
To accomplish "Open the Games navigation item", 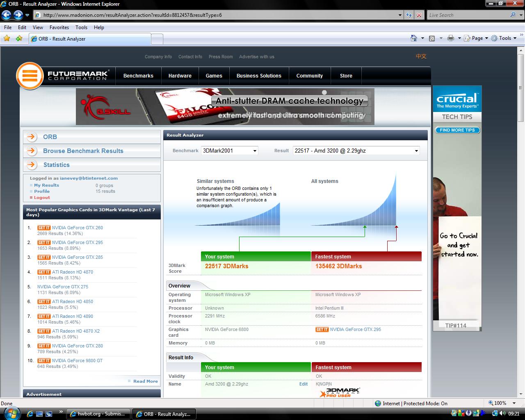I will (x=214, y=76).
